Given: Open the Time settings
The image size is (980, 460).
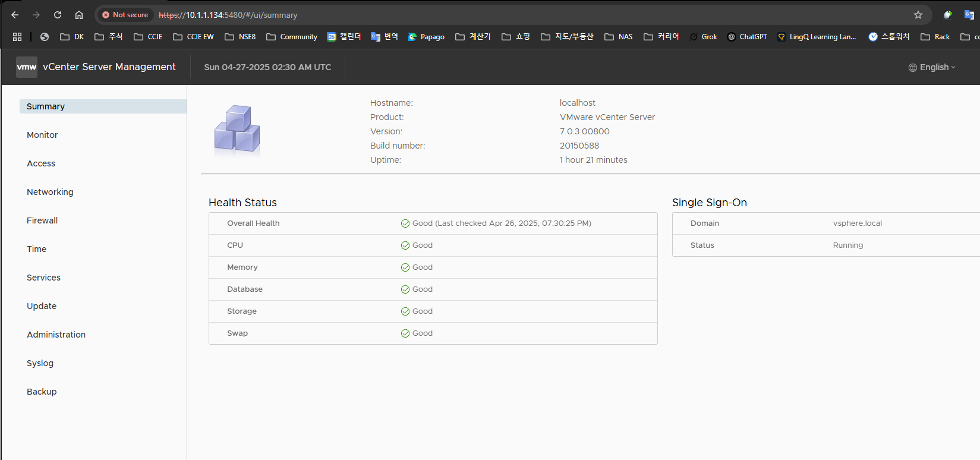Looking at the screenshot, I should (36, 249).
